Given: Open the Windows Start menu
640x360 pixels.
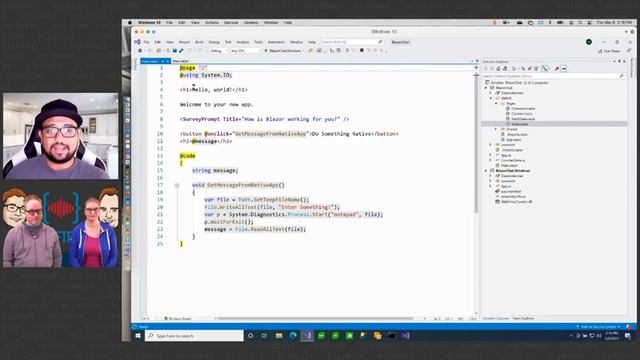Looking at the screenshot, I should click(x=138, y=336).
